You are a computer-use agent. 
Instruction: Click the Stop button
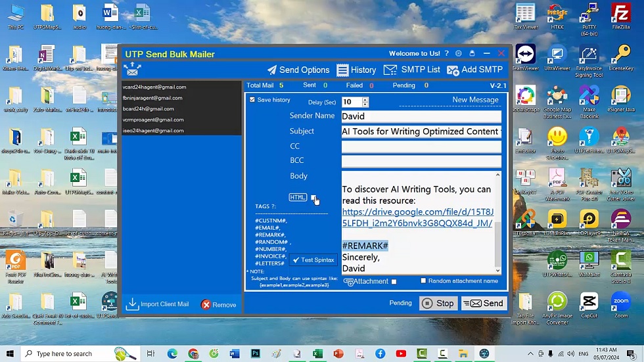(438, 304)
